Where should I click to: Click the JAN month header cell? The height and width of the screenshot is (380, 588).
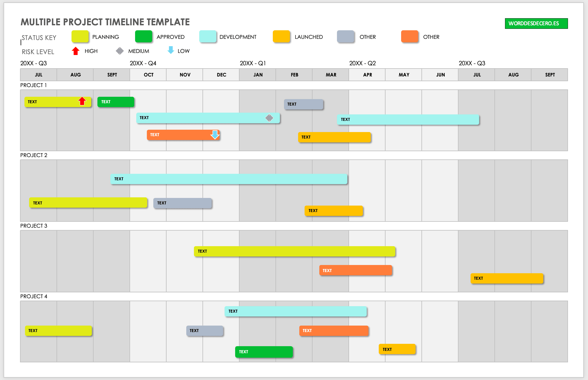coord(258,75)
